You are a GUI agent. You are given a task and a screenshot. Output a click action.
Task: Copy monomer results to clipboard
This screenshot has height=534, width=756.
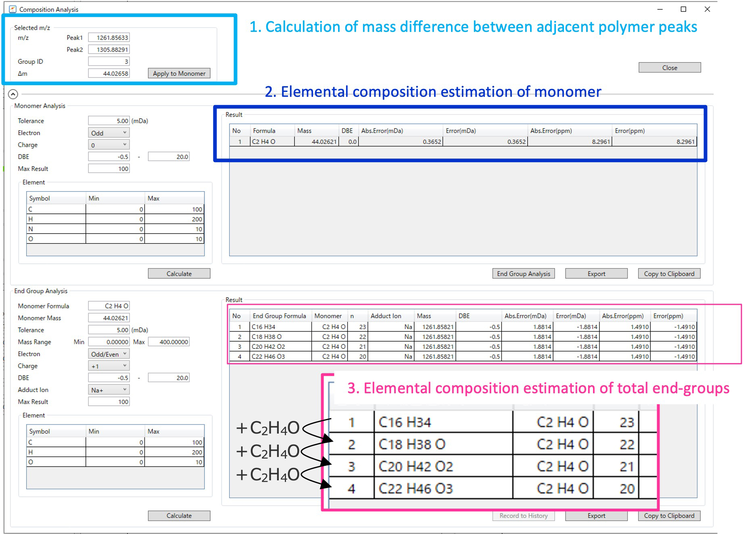click(x=668, y=273)
